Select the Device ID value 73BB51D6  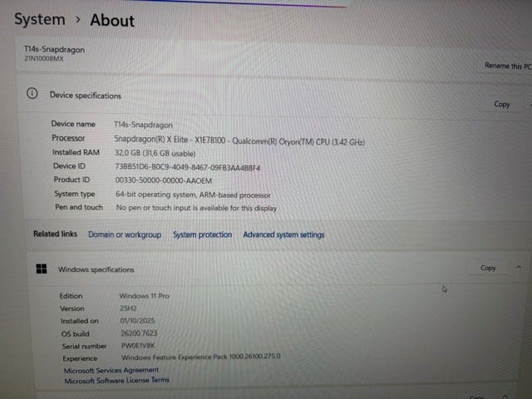click(x=187, y=167)
